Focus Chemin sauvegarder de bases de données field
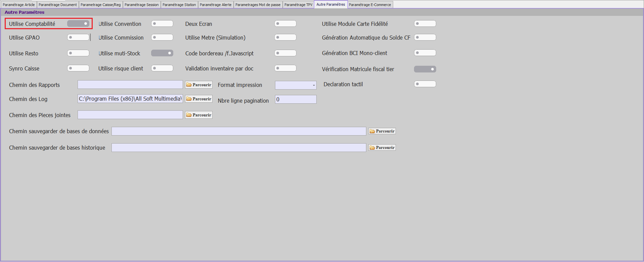Image resolution: width=644 pixels, height=262 pixels. click(239, 131)
